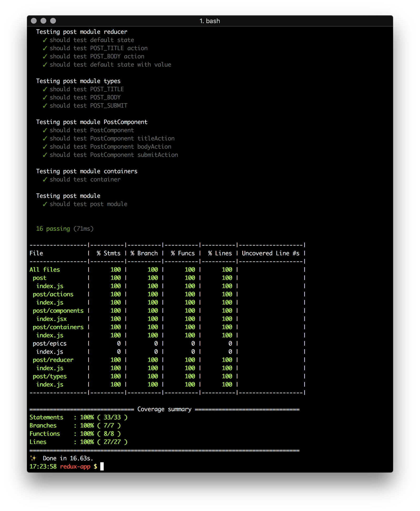This screenshot has height=511, width=420.
Task: Click the '7/7' branches count
Action: click(109, 426)
